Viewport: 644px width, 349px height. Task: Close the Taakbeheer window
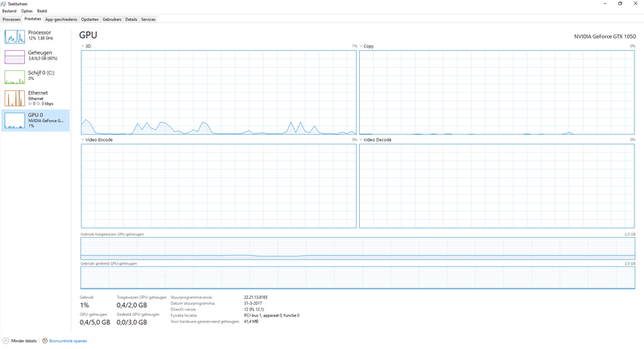click(x=635, y=4)
